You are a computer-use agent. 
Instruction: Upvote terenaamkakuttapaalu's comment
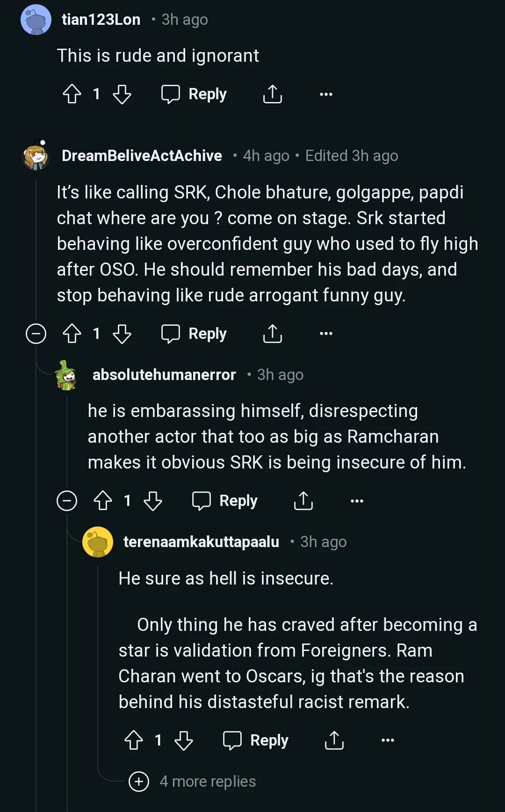pyautogui.click(x=134, y=740)
